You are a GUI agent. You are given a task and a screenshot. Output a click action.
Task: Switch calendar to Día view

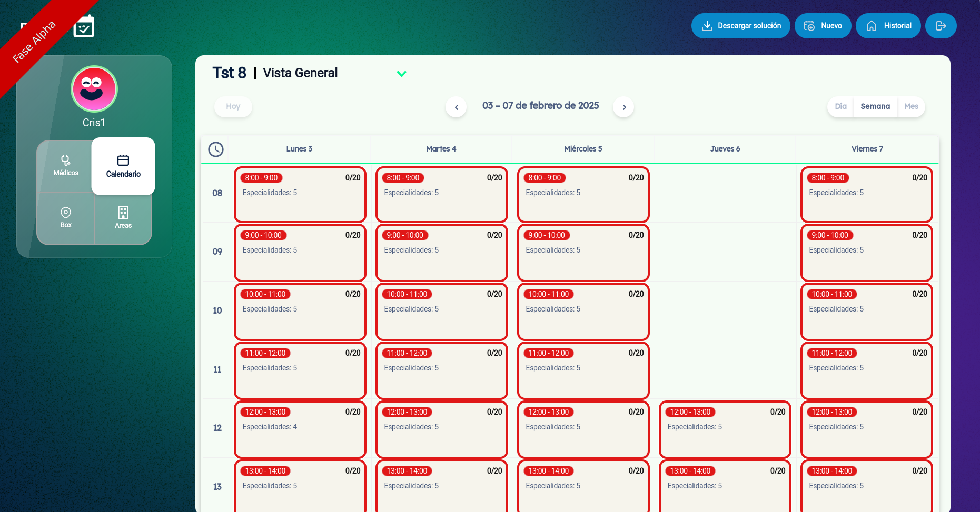pos(840,106)
